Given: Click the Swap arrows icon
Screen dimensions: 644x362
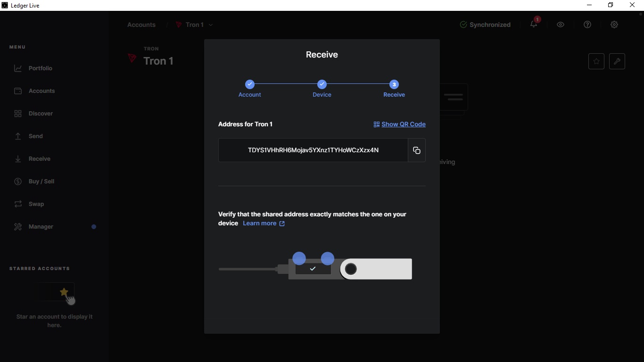Looking at the screenshot, I should [x=18, y=204].
